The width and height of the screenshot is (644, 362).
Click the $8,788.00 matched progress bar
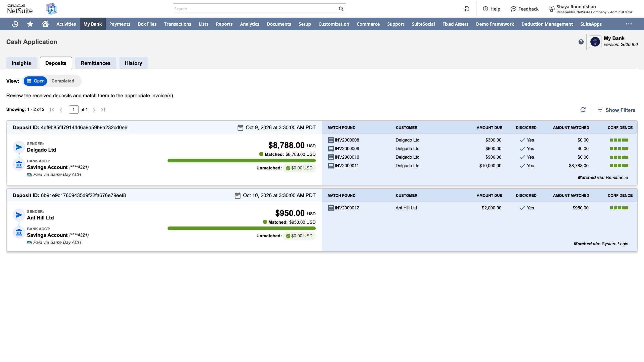click(242, 160)
